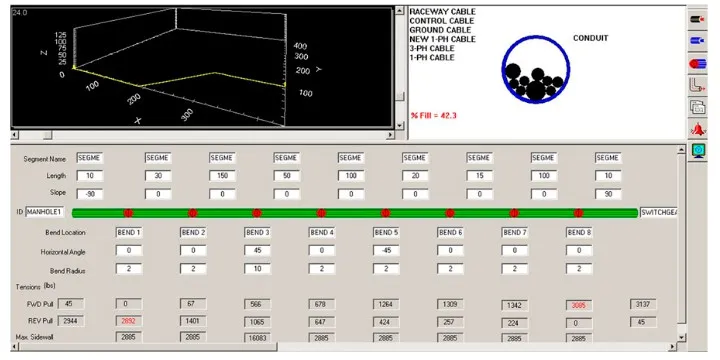Click the REV Pull value 2944
The width and height of the screenshot is (720, 360).
[x=71, y=321]
